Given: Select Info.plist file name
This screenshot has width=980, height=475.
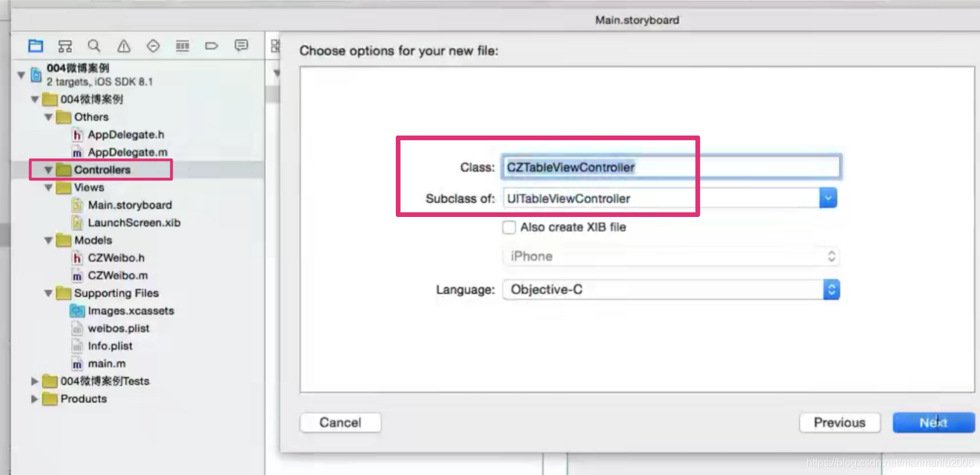Looking at the screenshot, I should tap(110, 346).
